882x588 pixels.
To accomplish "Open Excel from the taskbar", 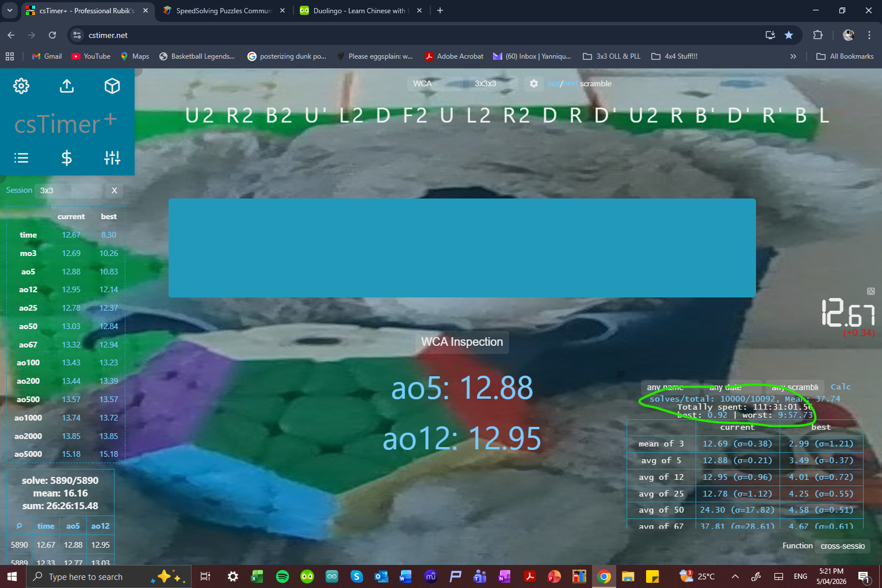I will point(257,576).
